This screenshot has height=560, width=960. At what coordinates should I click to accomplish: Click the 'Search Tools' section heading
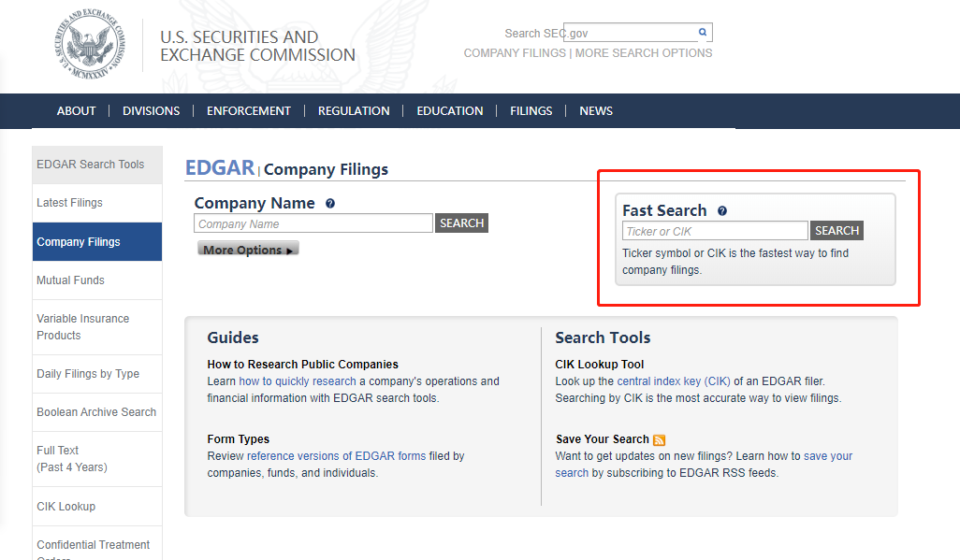604,337
